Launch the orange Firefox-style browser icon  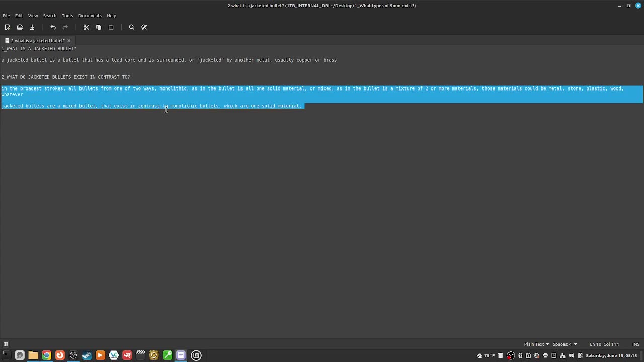(60, 355)
